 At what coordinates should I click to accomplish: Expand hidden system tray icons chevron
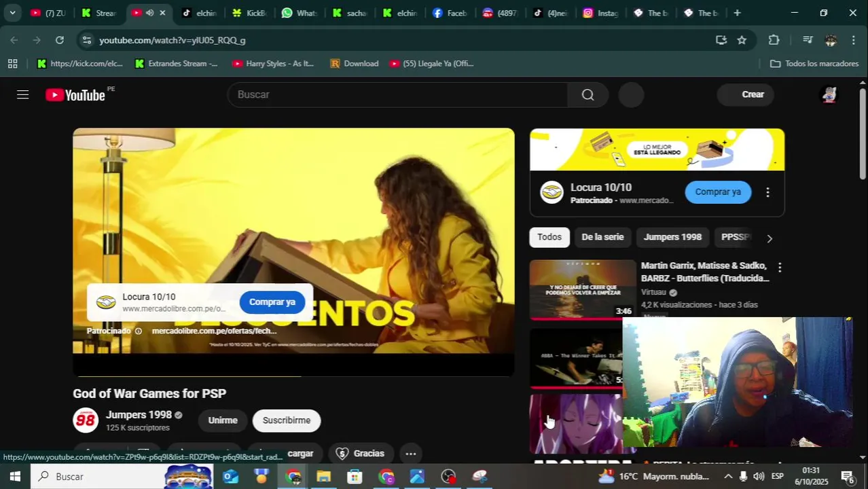727,476
